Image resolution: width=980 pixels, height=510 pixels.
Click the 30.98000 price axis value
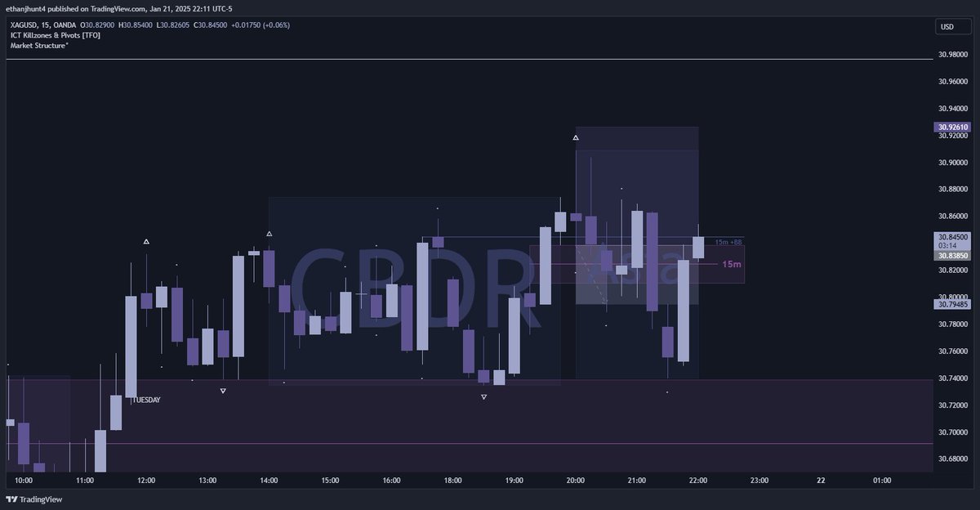click(x=953, y=55)
